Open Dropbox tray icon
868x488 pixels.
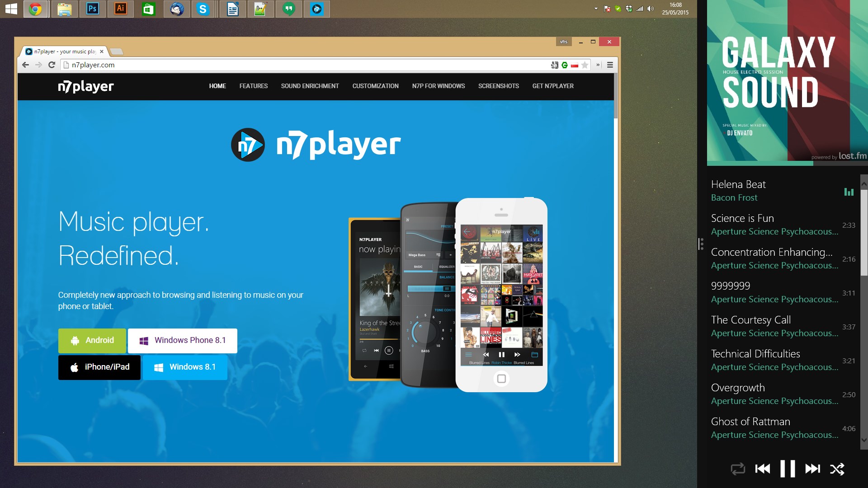coord(629,9)
